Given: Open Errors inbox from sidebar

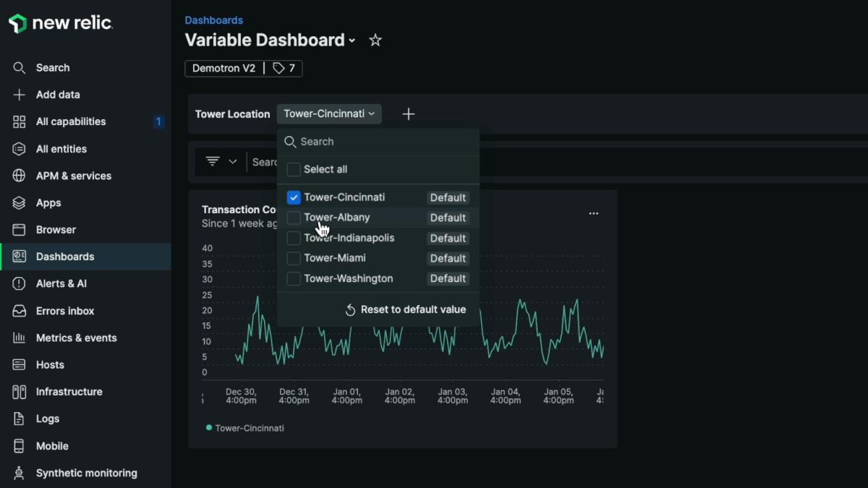Looking at the screenshot, I should coord(65,311).
